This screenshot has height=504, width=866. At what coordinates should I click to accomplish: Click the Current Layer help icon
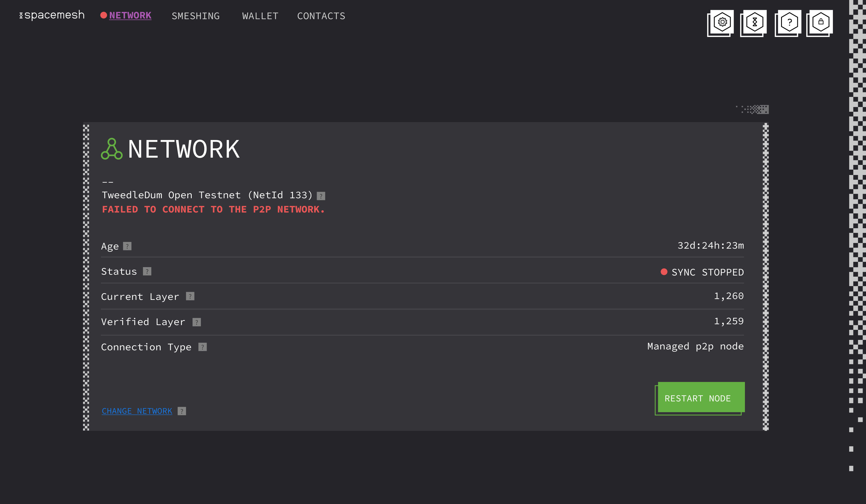189,296
